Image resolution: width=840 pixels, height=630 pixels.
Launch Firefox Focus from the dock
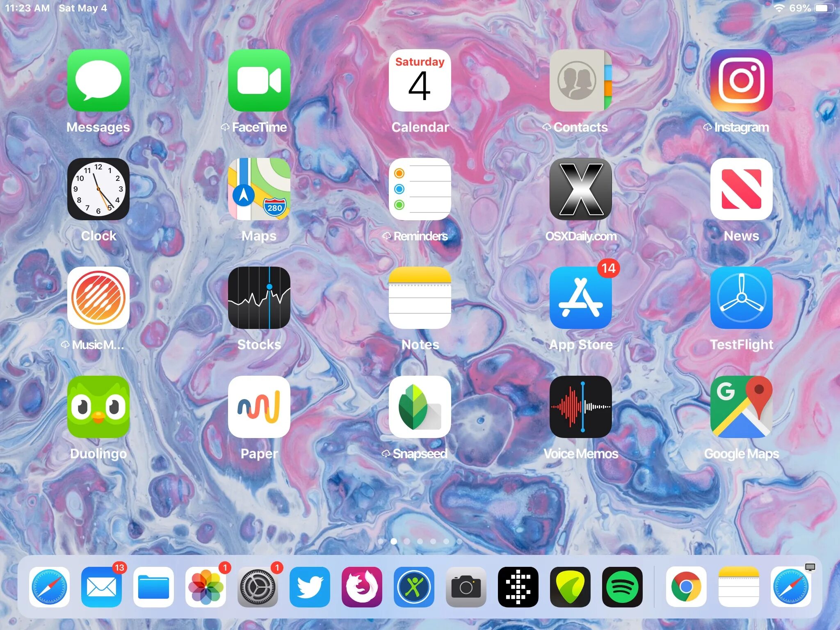click(x=362, y=587)
